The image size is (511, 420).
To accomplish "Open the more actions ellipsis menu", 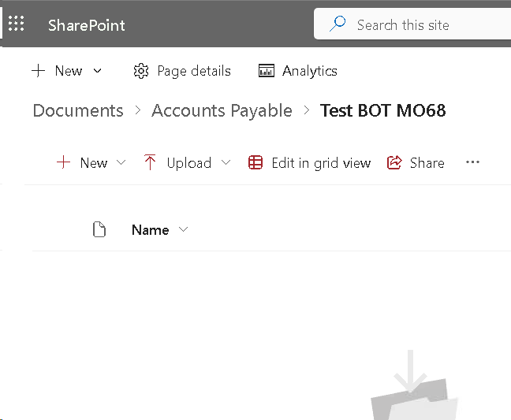I will [472, 162].
